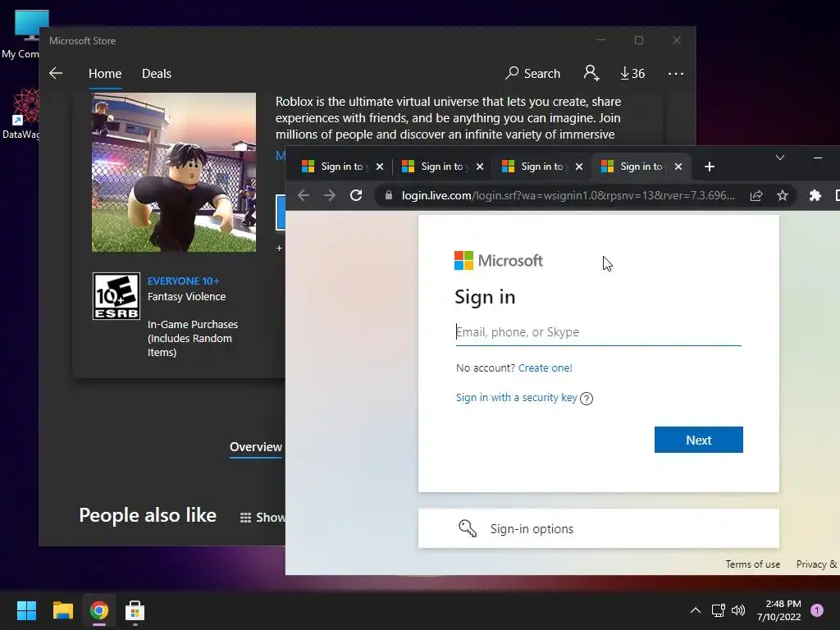Click Search in Microsoft Store
This screenshot has width=840, height=630.
532,73
